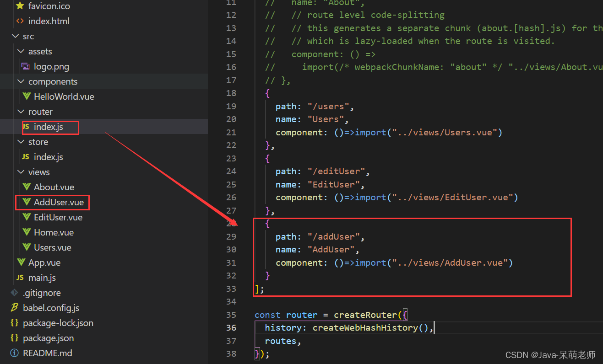Viewport: 603px width, 364px height.
Task: Click the image icon next to logo.png
Action: click(x=26, y=66)
